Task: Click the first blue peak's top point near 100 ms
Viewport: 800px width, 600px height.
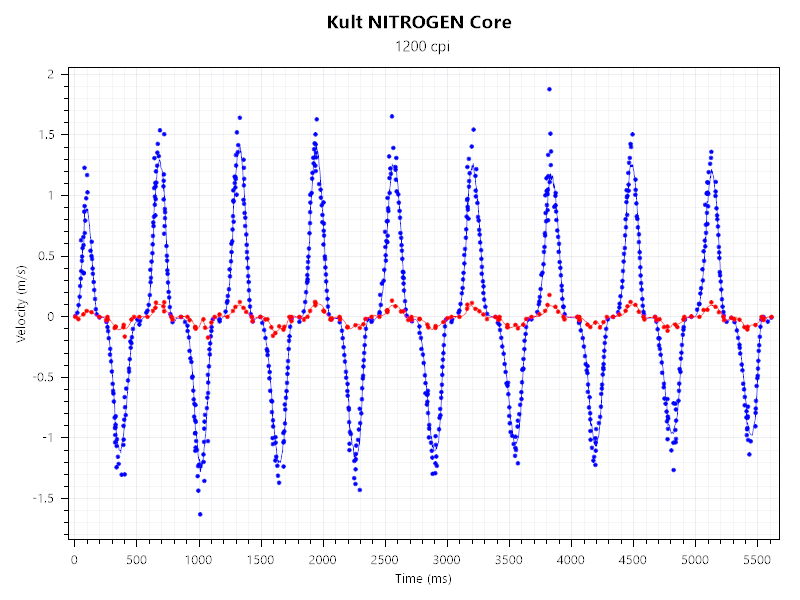Action: [x=84, y=168]
